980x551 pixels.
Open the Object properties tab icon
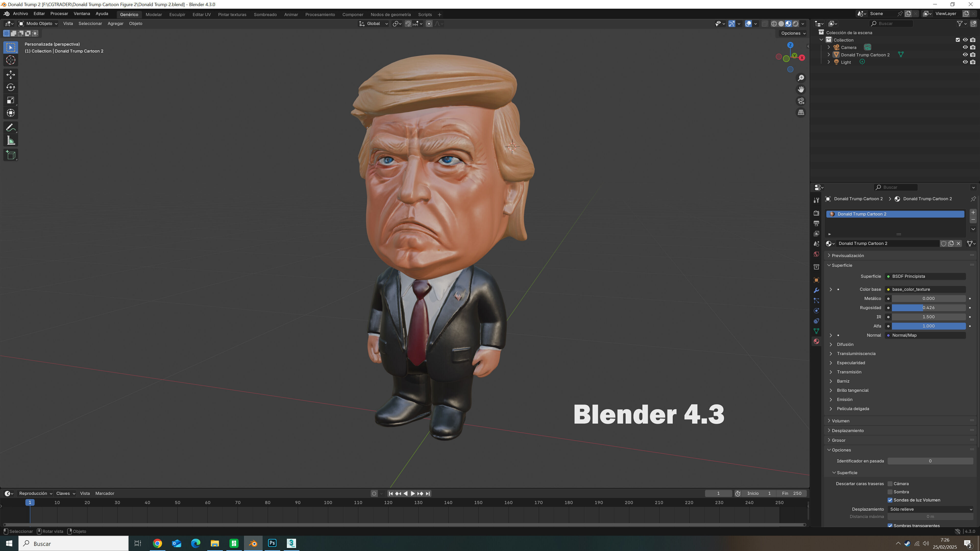[x=816, y=280]
